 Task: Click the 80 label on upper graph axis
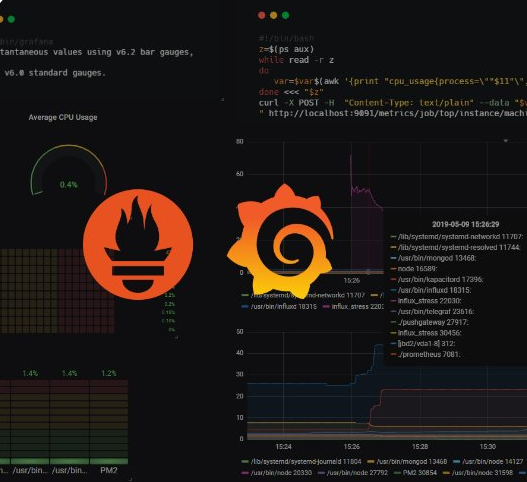point(240,142)
